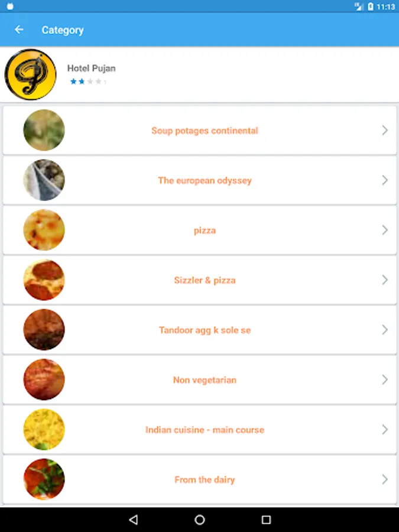Select the pizza category label

[x=205, y=231]
